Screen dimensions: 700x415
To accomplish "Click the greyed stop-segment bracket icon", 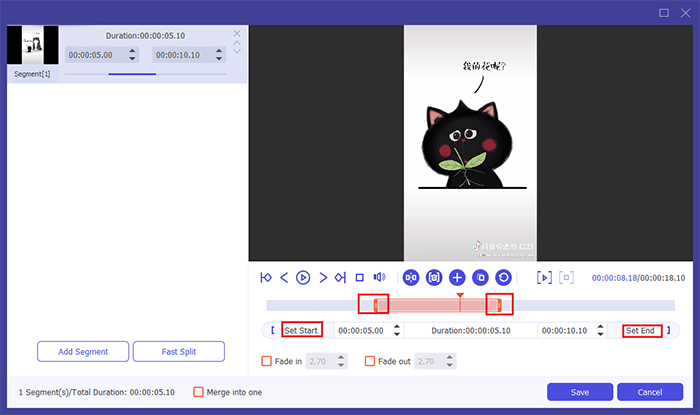I will 567,278.
